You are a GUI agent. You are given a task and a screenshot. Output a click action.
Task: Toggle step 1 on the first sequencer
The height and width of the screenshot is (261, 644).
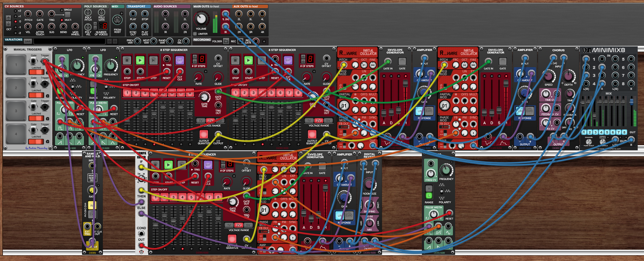click(x=127, y=93)
